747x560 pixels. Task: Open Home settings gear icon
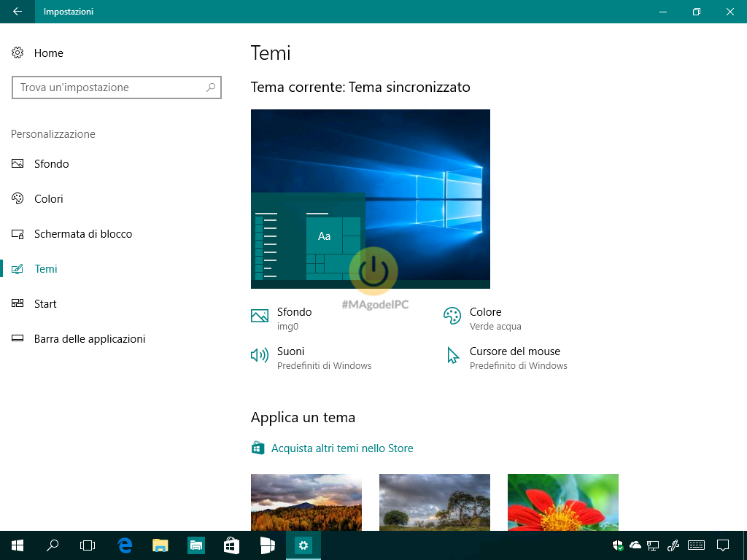coord(18,52)
